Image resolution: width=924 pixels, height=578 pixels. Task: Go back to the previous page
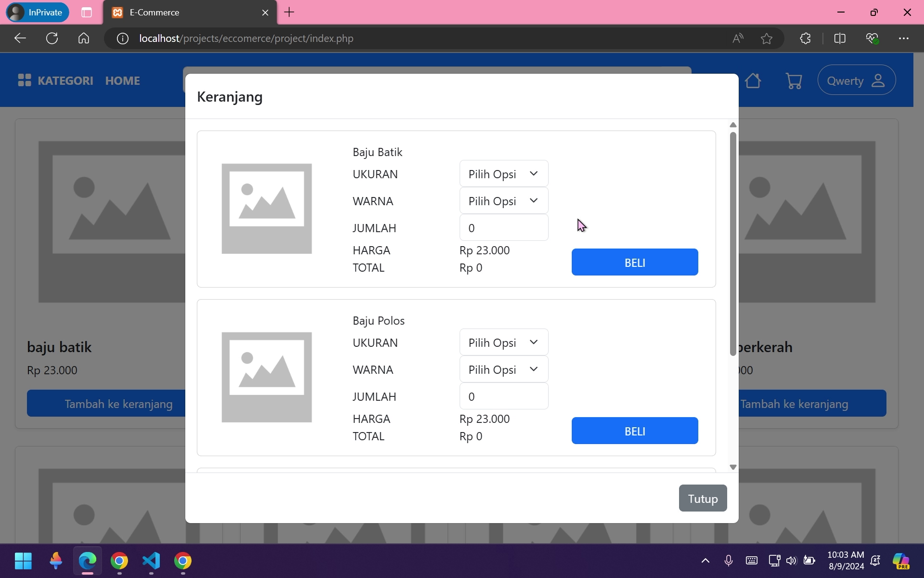(20, 39)
